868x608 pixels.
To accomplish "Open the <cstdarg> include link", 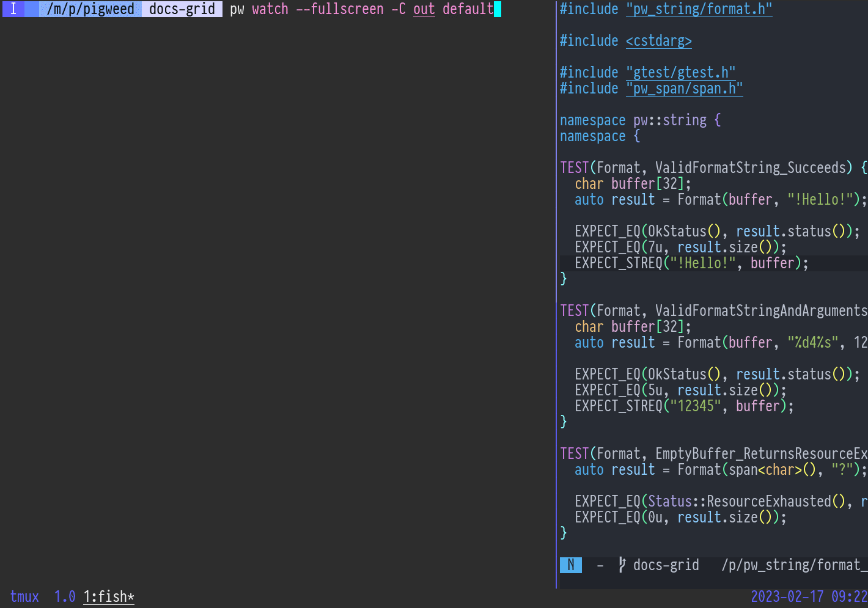I will tap(658, 41).
